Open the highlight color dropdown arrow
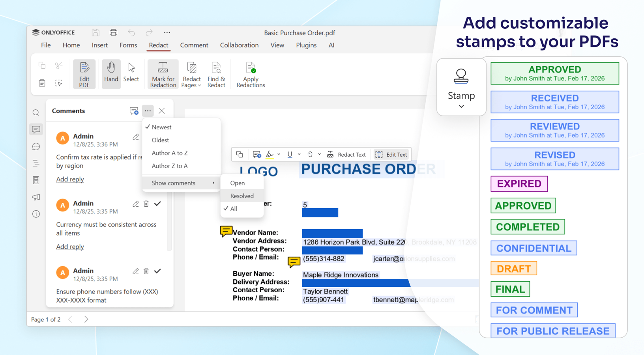This screenshot has width=644, height=355. click(279, 154)
